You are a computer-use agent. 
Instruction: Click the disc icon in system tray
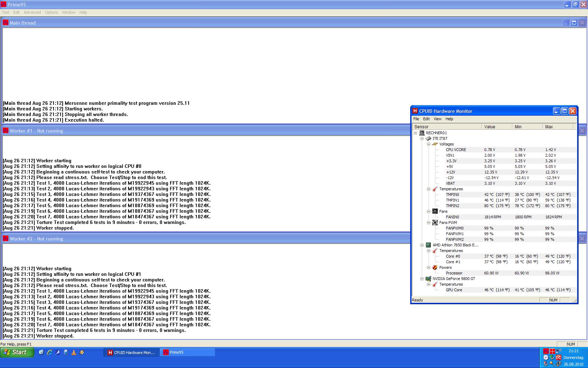point(546,357)
